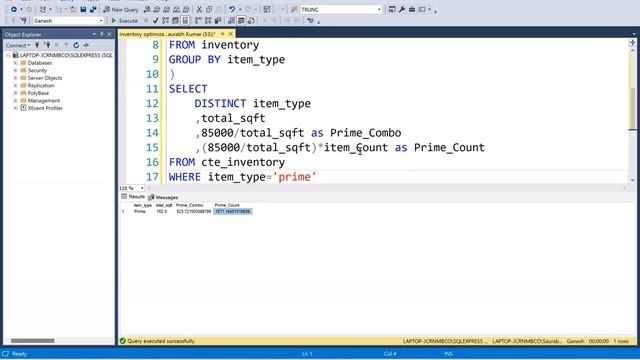Close the Object Explorer panel
The image size is (640, 360).
click(x=109, y=34)
